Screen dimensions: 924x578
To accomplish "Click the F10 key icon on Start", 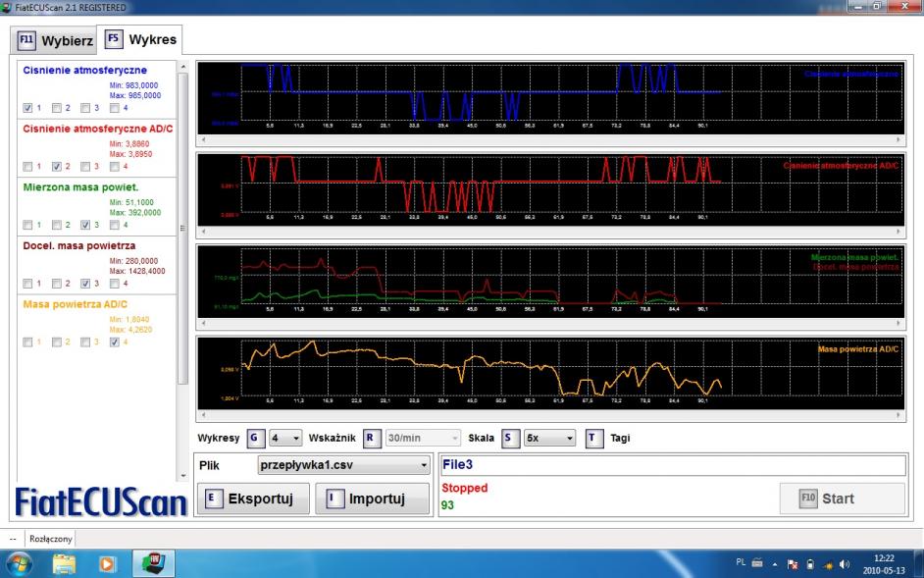I will pyautogui.click(x=808, y=499).
